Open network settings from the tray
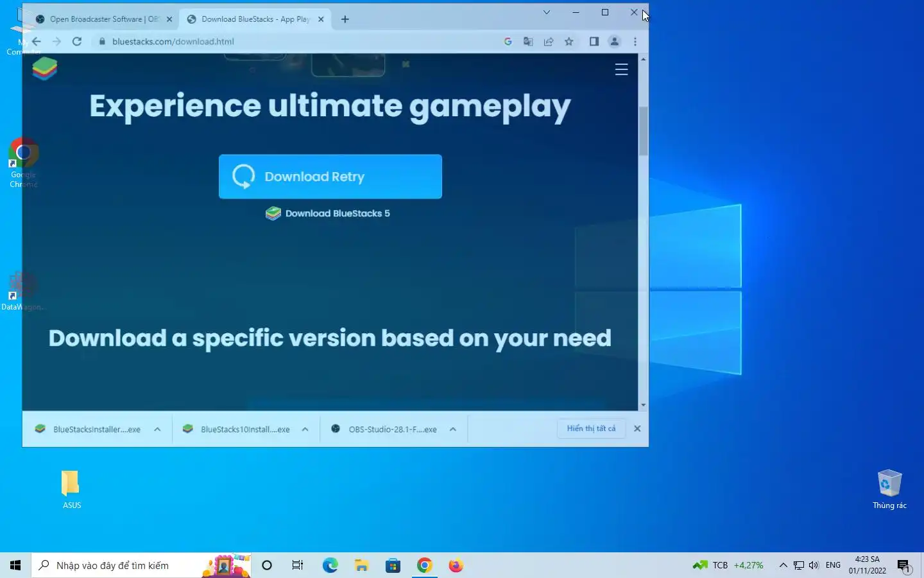The image size is (924, 578). click(x=799, y=565)
